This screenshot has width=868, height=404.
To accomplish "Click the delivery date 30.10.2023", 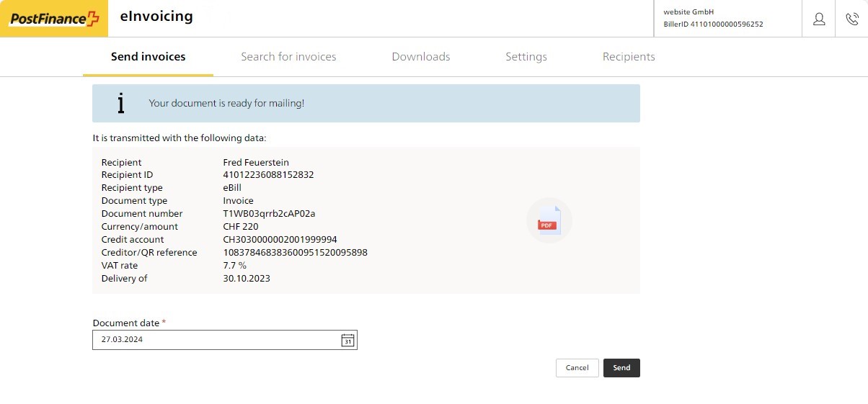I will (x=247, y=279).
